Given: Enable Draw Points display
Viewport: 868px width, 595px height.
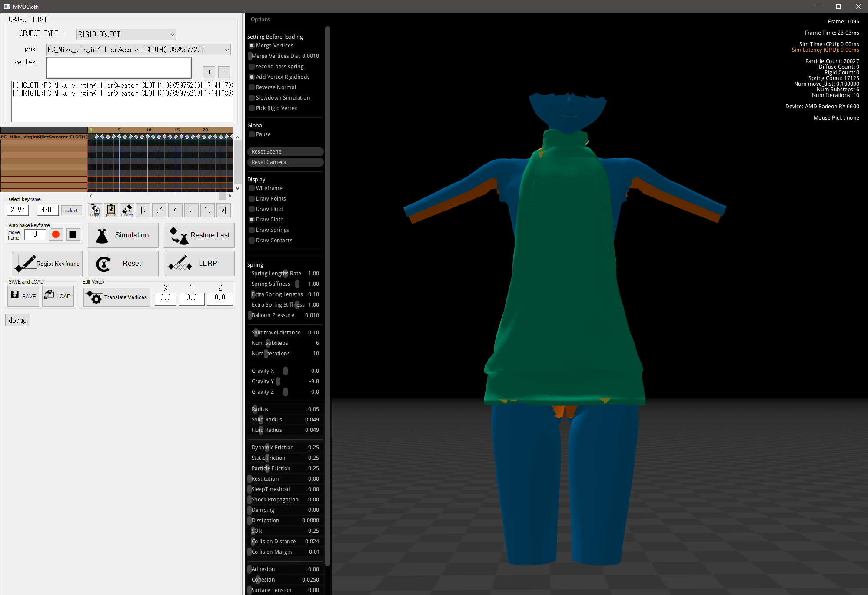Looking at the screenshot, I should pos(252,199).
